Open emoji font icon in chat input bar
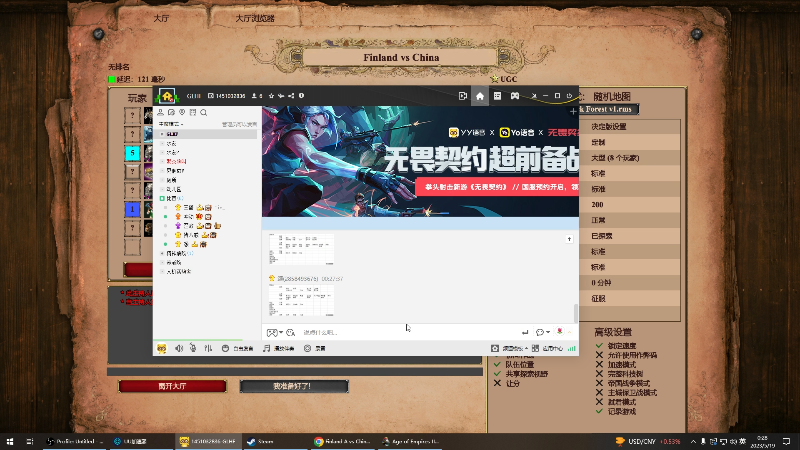 [x=291, y=333]
